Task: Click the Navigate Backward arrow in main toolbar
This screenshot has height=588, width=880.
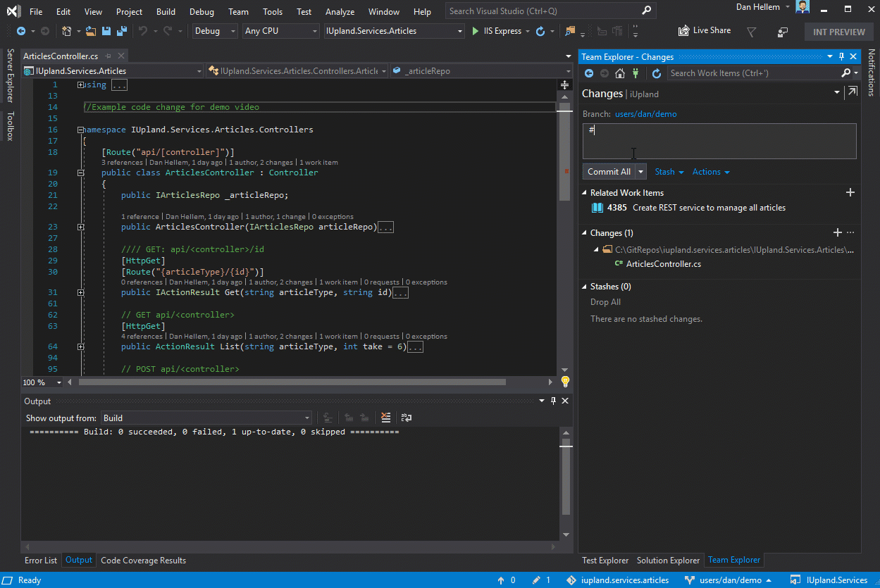Action: (x=20, y=31)
